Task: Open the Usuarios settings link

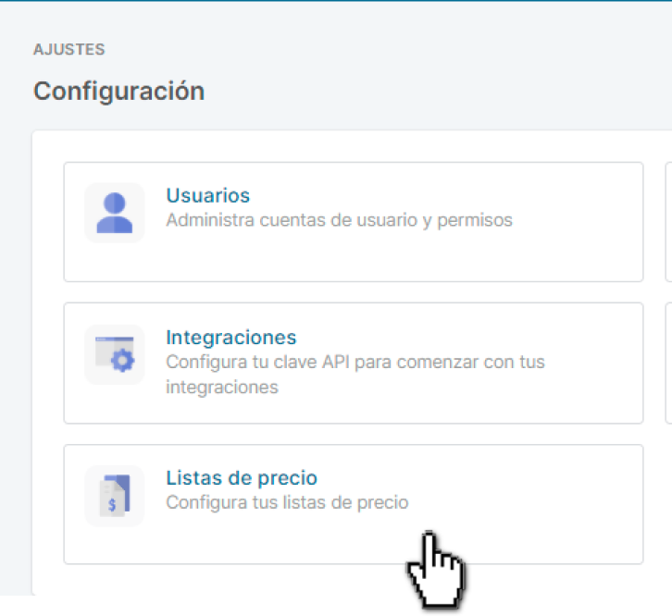Action: pyautogui.click(x=208, y=196)
